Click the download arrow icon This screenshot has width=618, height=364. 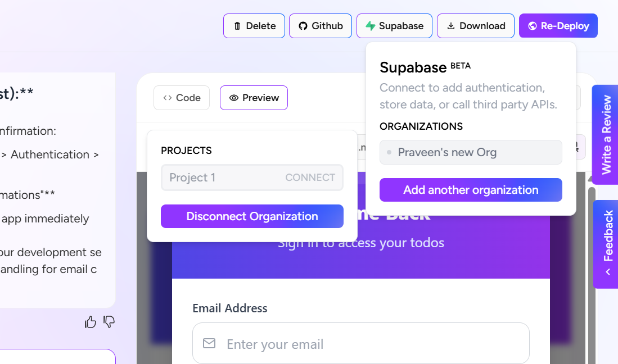click(x=451, y=26)
